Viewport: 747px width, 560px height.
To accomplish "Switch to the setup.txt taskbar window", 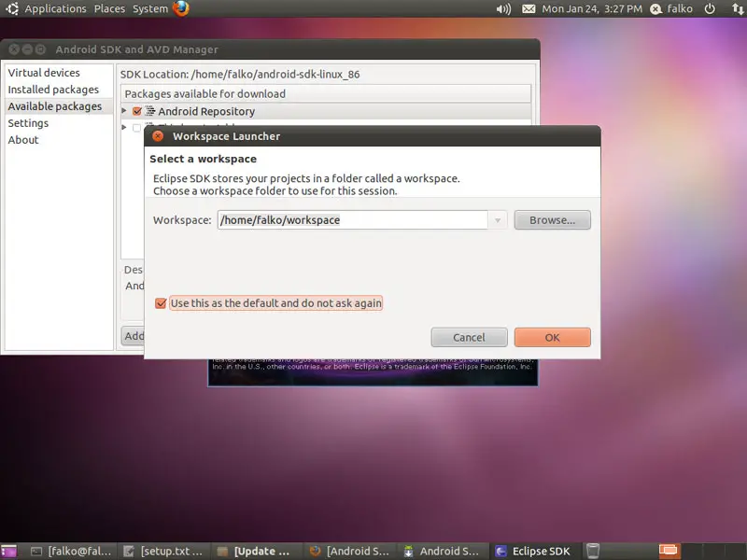I will pos(163,551).
